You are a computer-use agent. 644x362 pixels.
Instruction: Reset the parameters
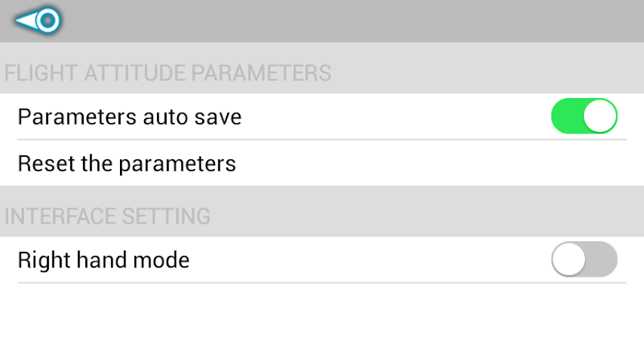pos(126,163)
